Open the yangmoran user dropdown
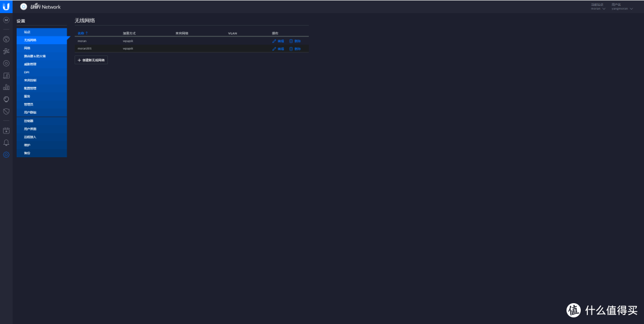Screen dimensions: 644x324 (x=622, y=8)
